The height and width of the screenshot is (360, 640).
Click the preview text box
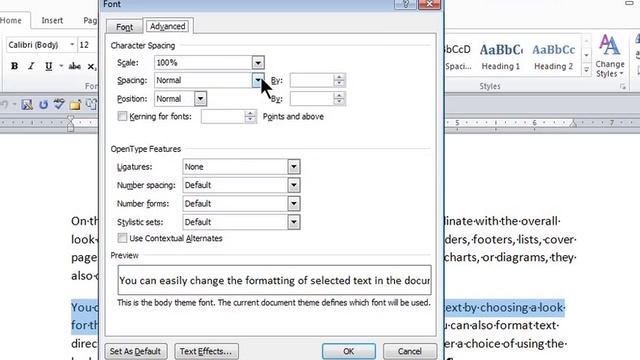[274, 280]
